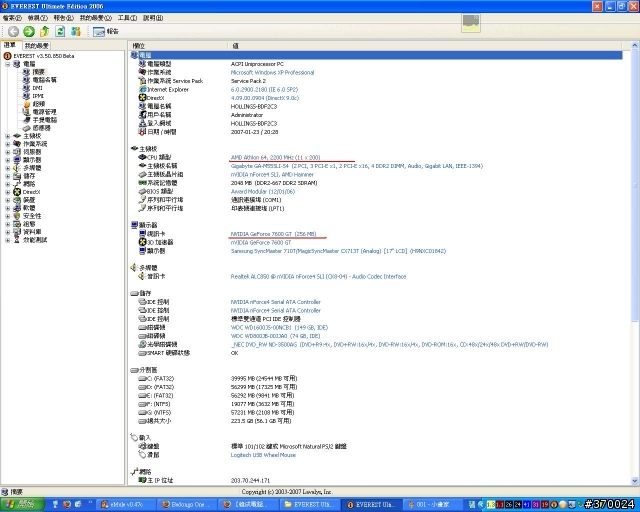The image size is (640, 512).
Task: Click the two-people icon in the toolbar
Action: 76,31
